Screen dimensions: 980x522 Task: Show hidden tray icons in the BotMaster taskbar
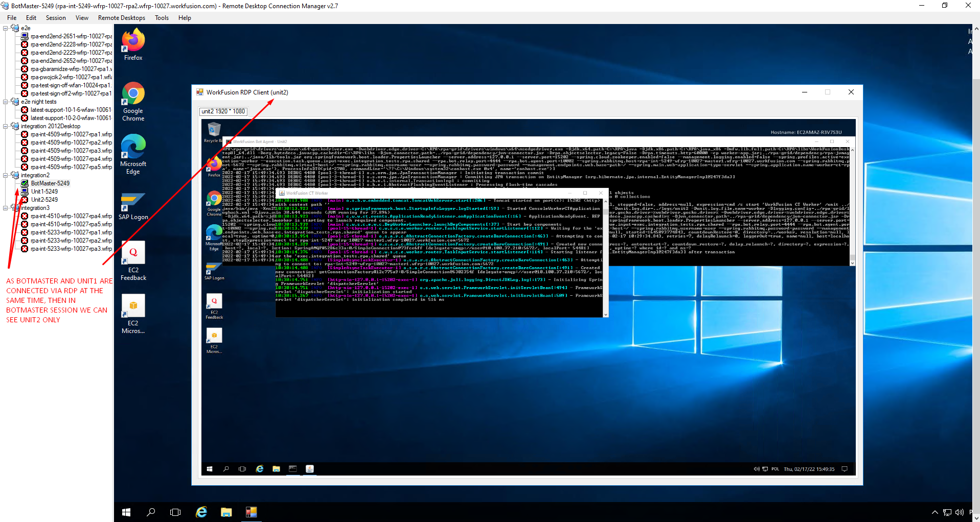[935, 512]
